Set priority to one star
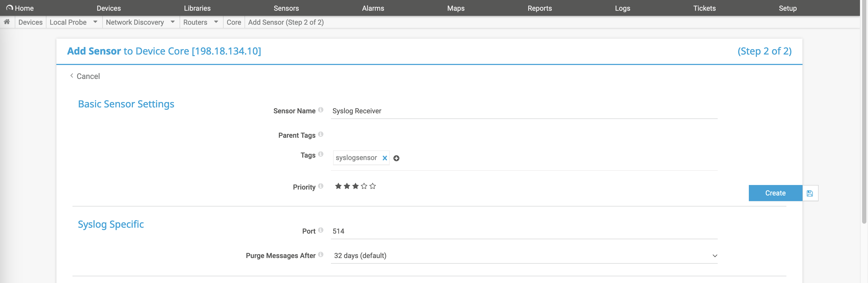The image size is (868, 283). [x=338, y=186]
